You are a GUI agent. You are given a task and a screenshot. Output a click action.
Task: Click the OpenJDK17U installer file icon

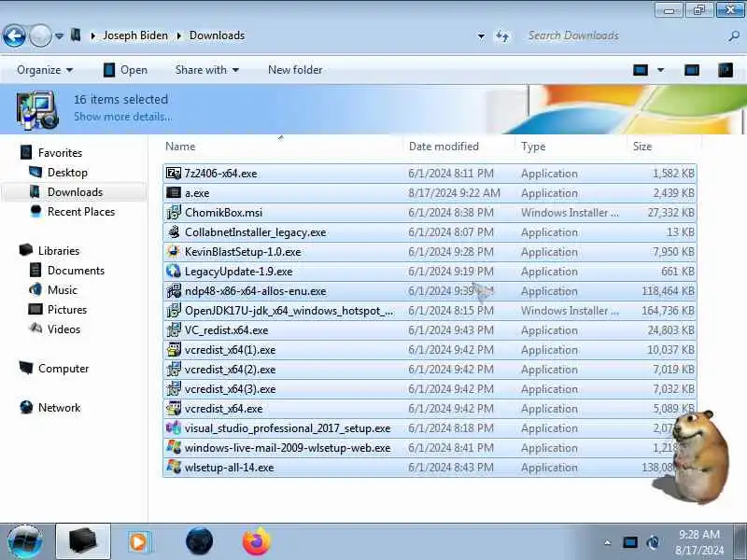coord(174,311)
